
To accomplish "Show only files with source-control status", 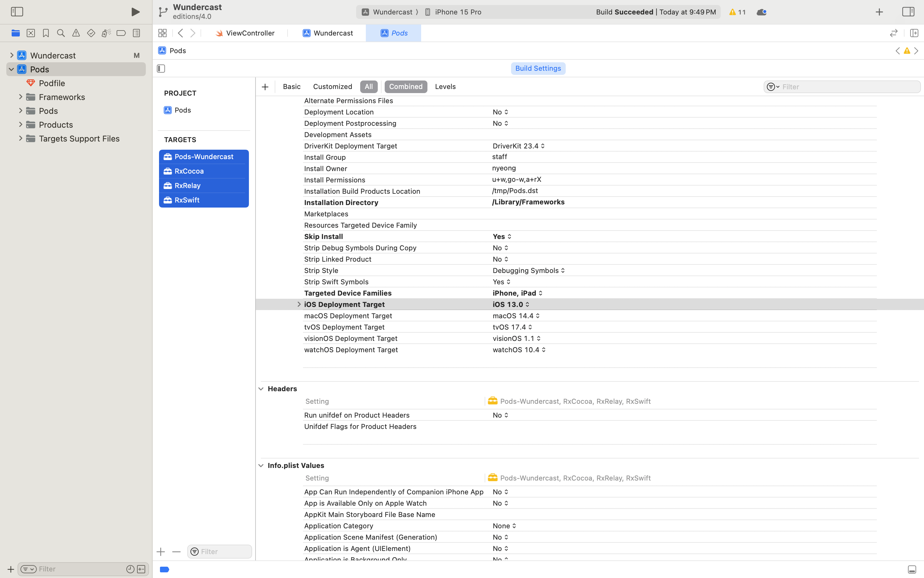I will point(141,569).
